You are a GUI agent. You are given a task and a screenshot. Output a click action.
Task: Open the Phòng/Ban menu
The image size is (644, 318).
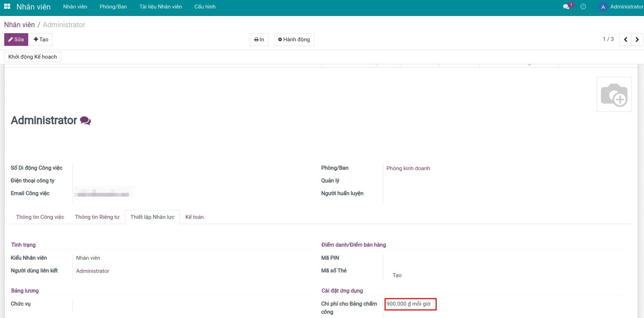click(x=113, y=7)
